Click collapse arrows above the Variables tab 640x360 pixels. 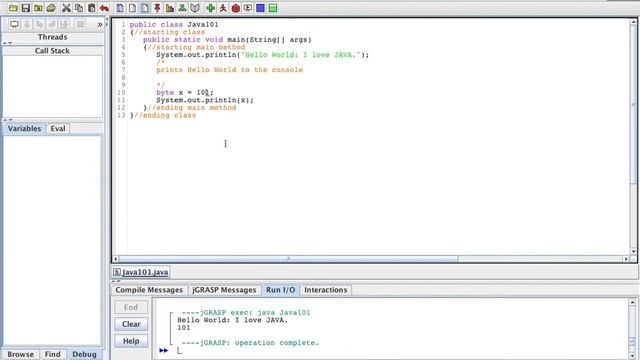[x=7, y=120]
